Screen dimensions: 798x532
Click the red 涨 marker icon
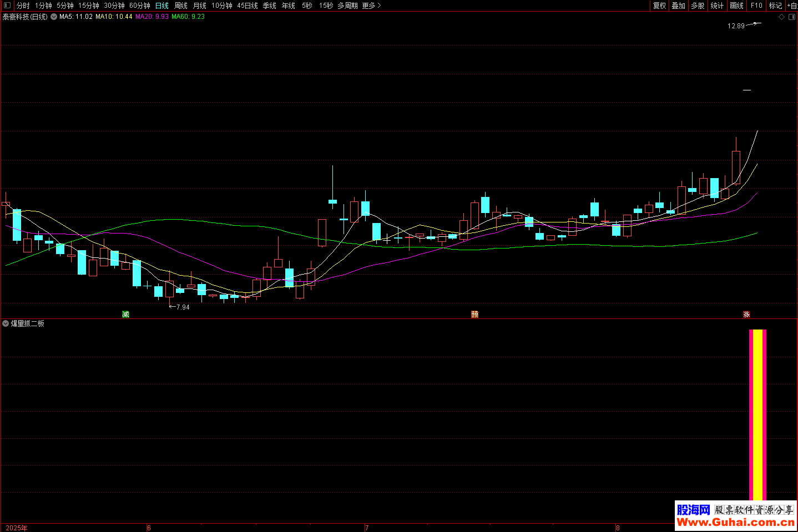pos(746,315)
